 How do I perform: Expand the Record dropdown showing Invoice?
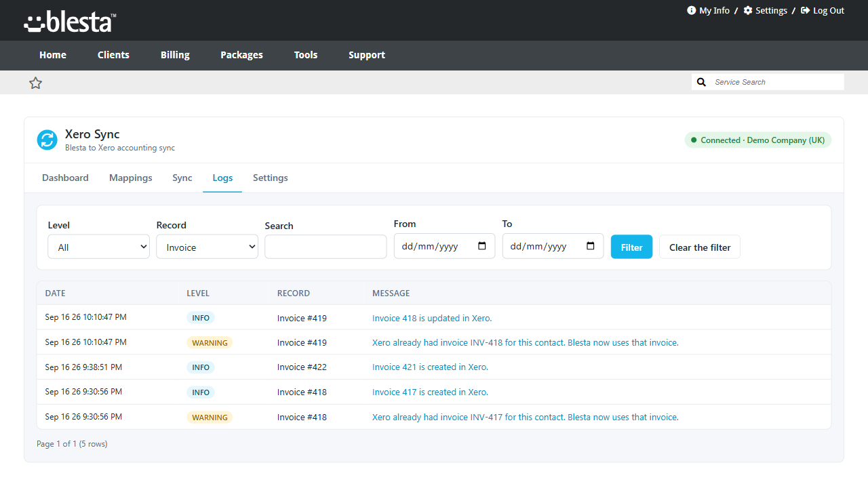(207, 247)
